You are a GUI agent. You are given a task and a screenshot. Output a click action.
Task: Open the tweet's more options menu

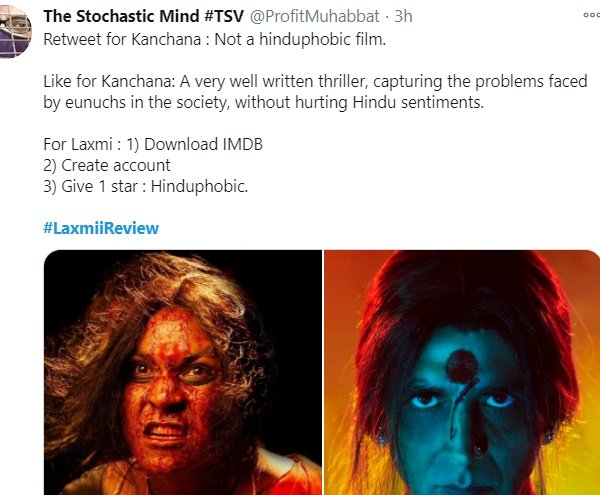point(592,15)
